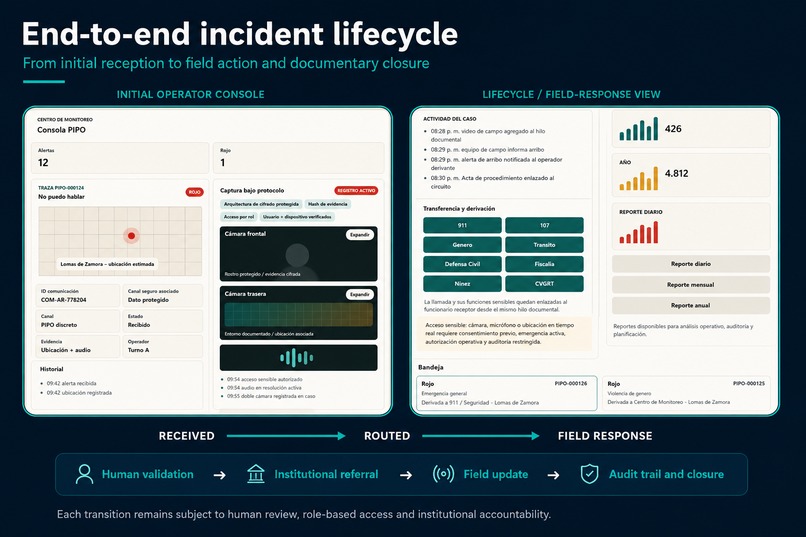Click the COM-AR-778204 communication ID
806x537 pixels.
pos(78,295)
